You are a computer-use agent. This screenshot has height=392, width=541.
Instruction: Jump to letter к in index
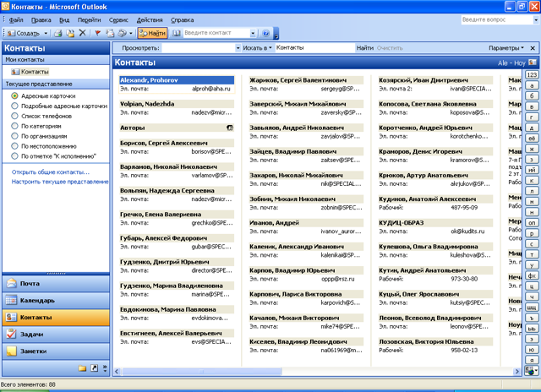(532, 181)
